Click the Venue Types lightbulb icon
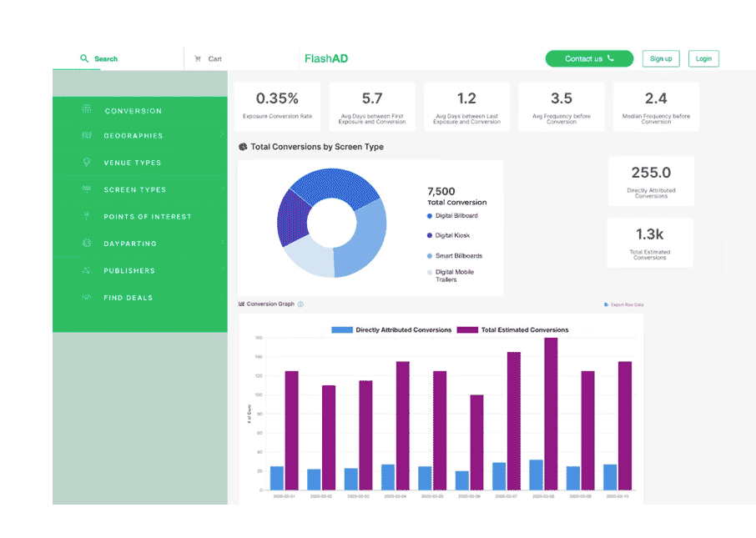This screenshot has width=756, height=538. pos(86,163)
